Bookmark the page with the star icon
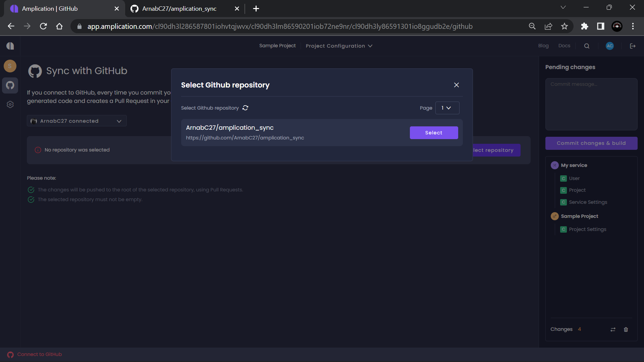This screenshot has width=644, height=362. coord(565,26)
